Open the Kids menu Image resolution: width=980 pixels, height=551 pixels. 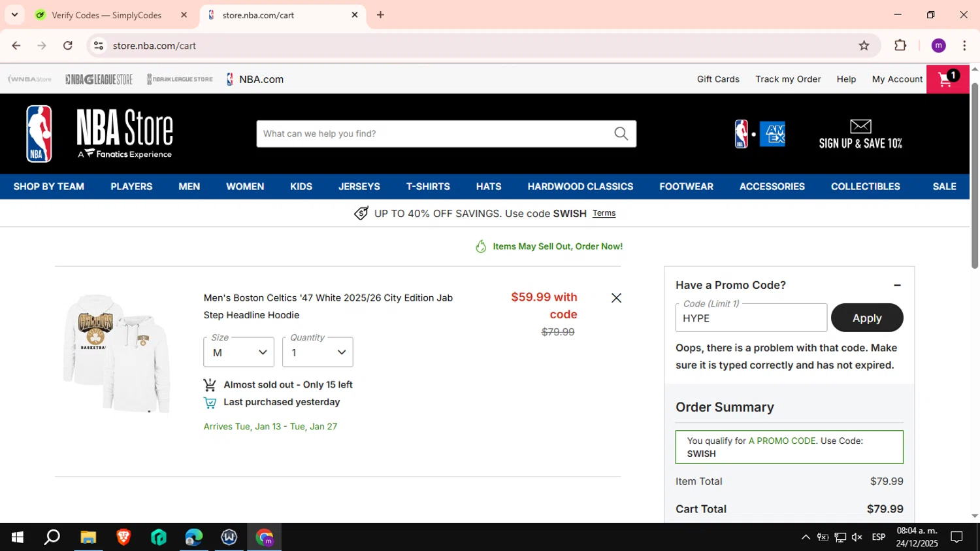(301, 187)
